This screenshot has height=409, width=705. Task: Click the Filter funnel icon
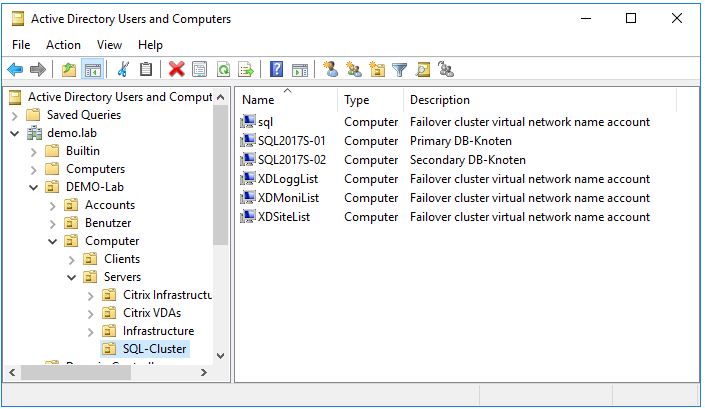pos(400,69)
